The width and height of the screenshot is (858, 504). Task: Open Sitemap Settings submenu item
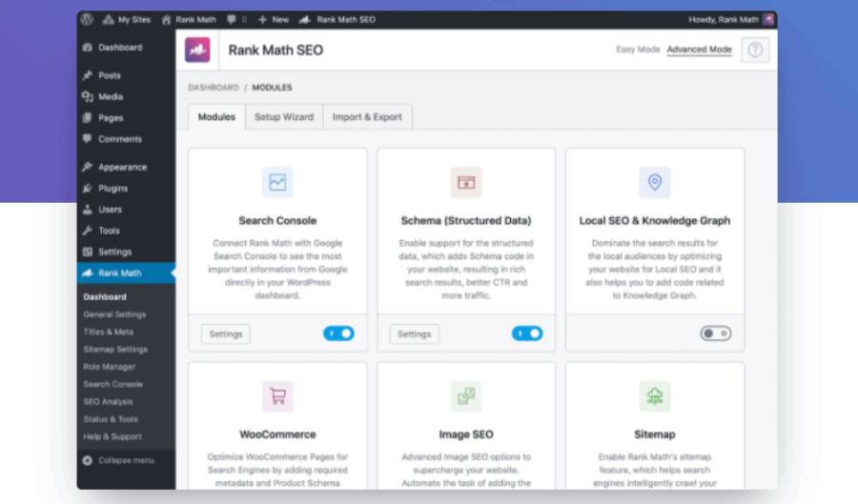115,350
